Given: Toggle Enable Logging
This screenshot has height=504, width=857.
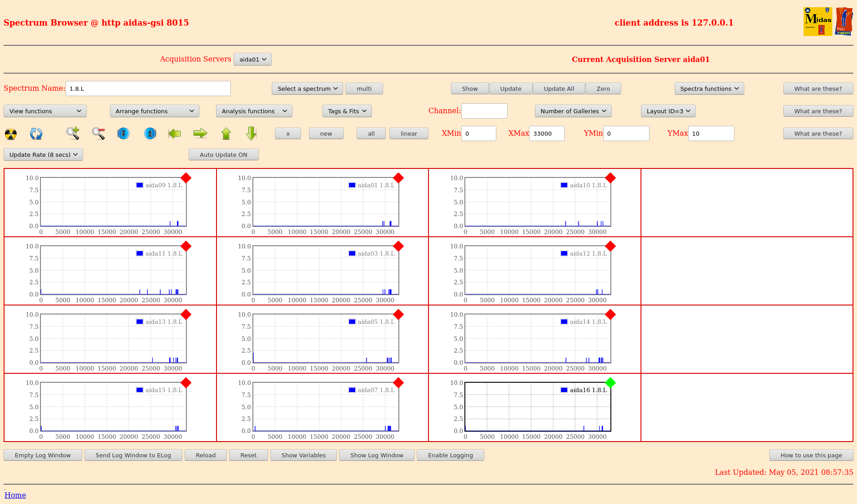Looking at the screenshot, I should (x=450, y=455).
